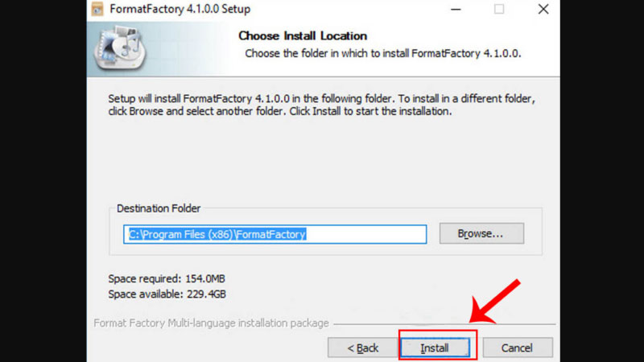The height and width of the screenshot is (362, 644).
Task: Click the FormatFactory disc logo in header
Action: [x=120, y=48]
